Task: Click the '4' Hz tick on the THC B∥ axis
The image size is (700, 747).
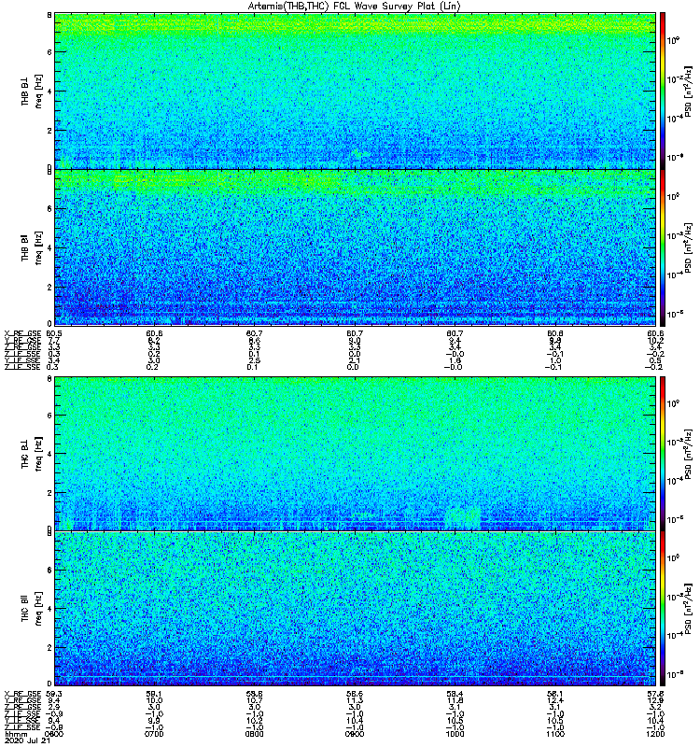Action: point(49,609)
